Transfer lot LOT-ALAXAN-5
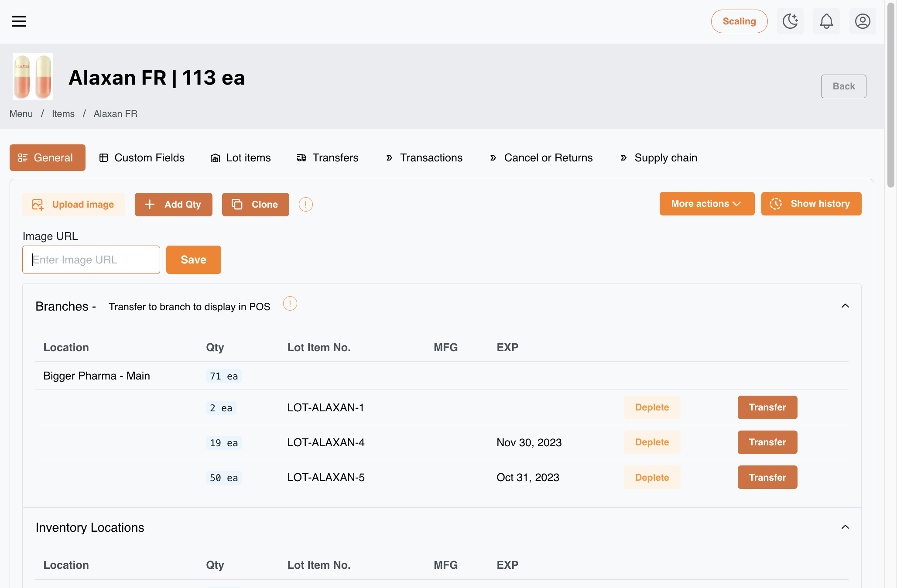The height and width of the screenshot is (588, 897). pos(767,477)
